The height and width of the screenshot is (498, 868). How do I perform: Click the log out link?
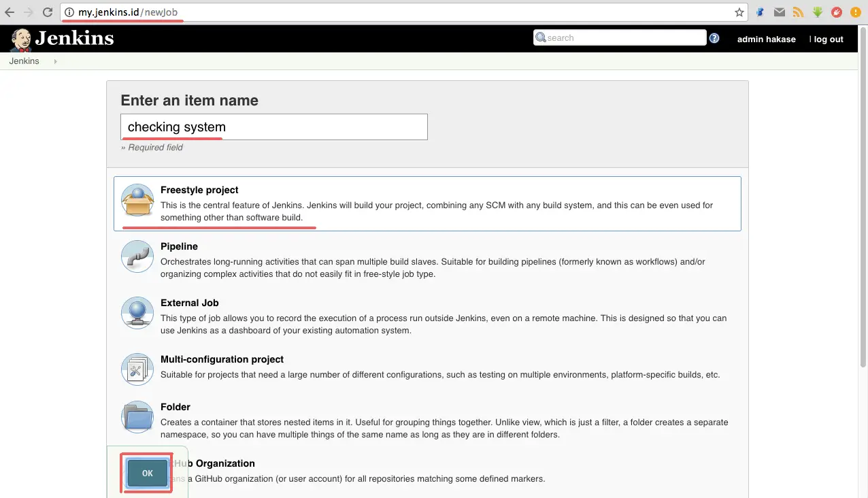(829, 39)
